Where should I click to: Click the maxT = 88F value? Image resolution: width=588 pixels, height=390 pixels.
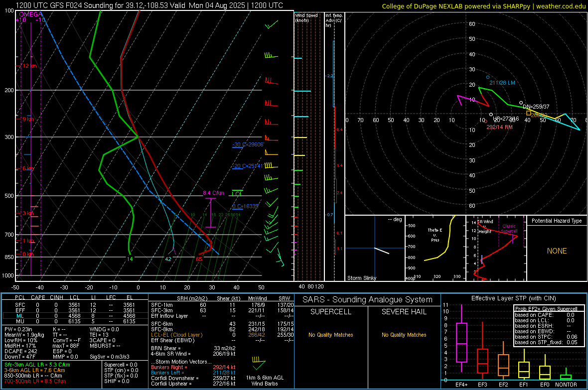tap(66, 346)
